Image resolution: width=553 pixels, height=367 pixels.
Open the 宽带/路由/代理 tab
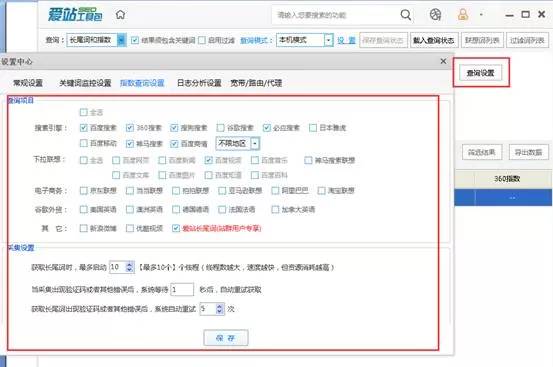tap(256, 83)
